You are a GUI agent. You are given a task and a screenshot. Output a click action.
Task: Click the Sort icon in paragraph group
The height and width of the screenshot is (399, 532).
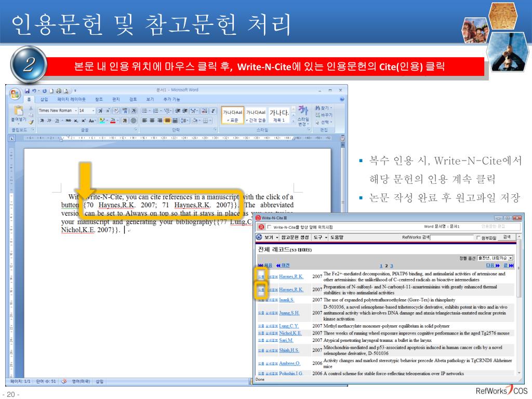coord(204,111)
